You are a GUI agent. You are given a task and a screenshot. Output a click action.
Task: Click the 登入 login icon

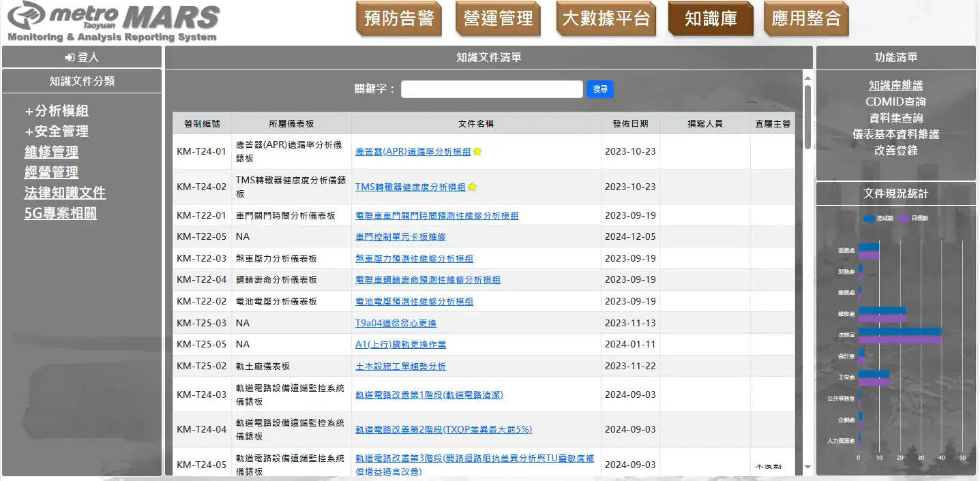click(70, 58)
